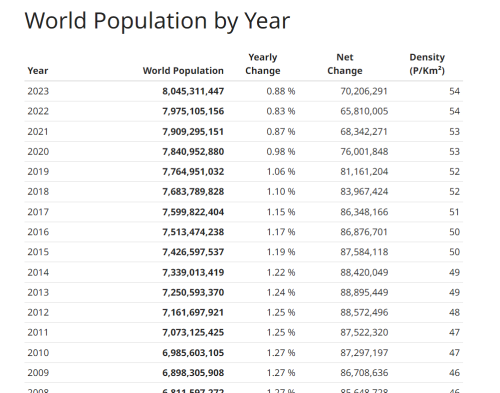Click net change 86,876,701
500x393 pixels.
364,232
